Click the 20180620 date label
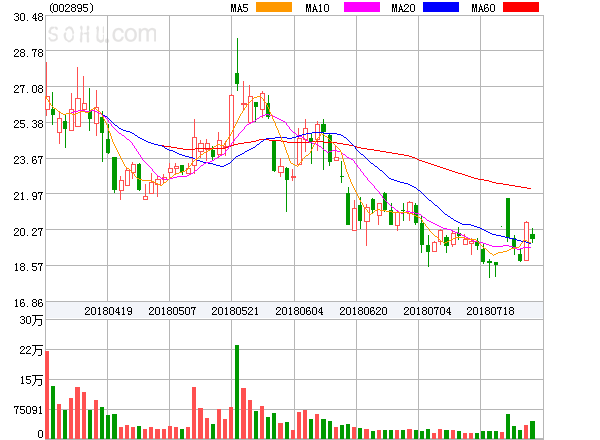600x440 pixels. 363,311
